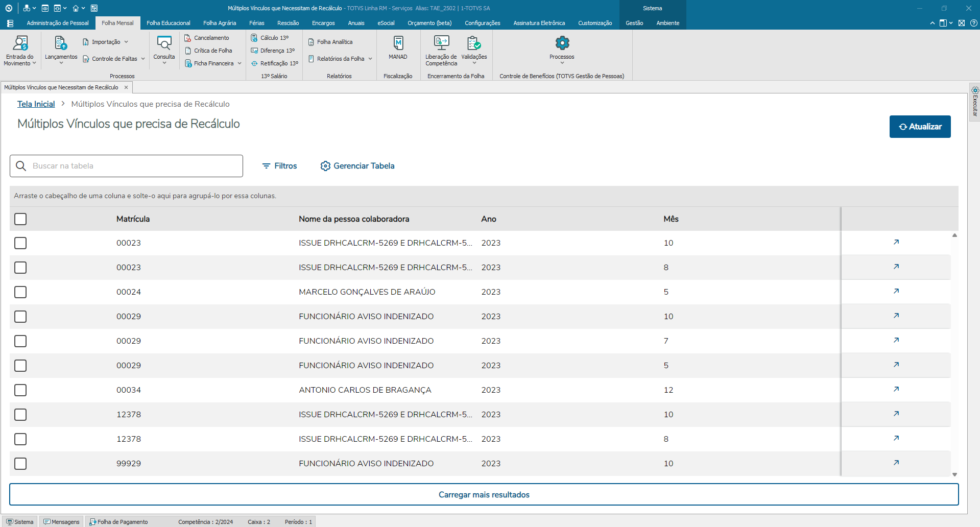Click the Filtros filter icon button
Image resolution: width=980 pixels, height=527 pixels.
pos(279,166)
